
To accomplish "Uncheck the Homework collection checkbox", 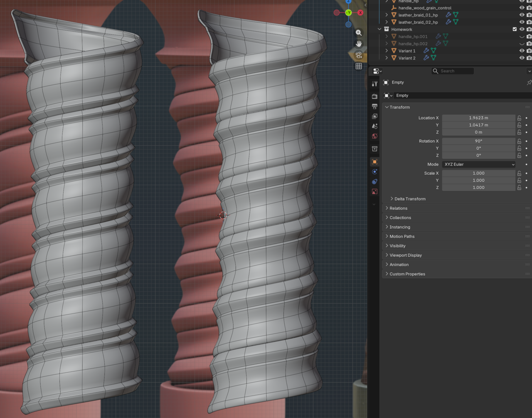I will coord(515,30).
